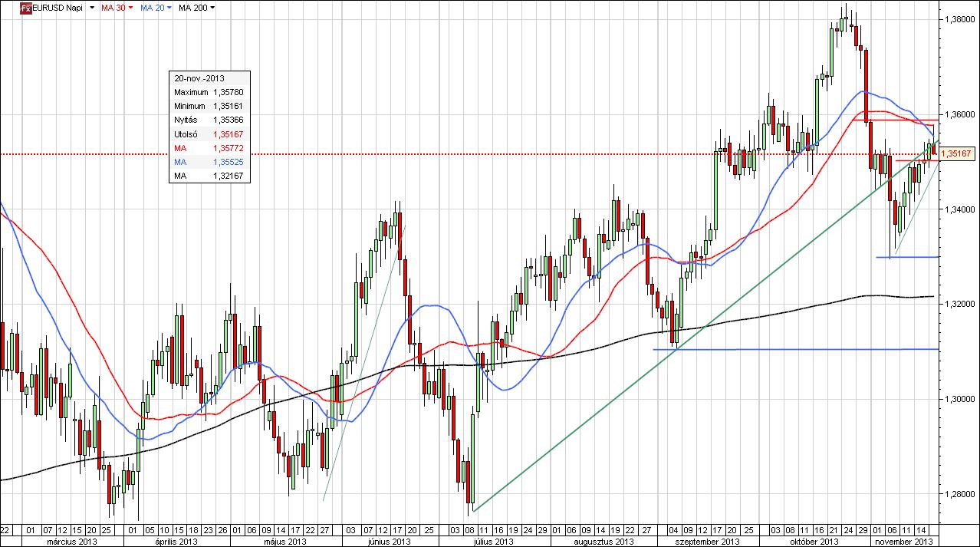Click the július 2013 time axis label
This screenshot has height=547, width=980.
(x=492, y=541)
